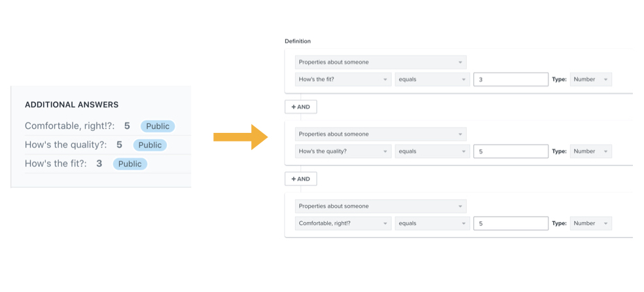Click Public badge next to 'How's the fit?'
Viewport: 644px width, 292px height.
[x=130, y=164]
